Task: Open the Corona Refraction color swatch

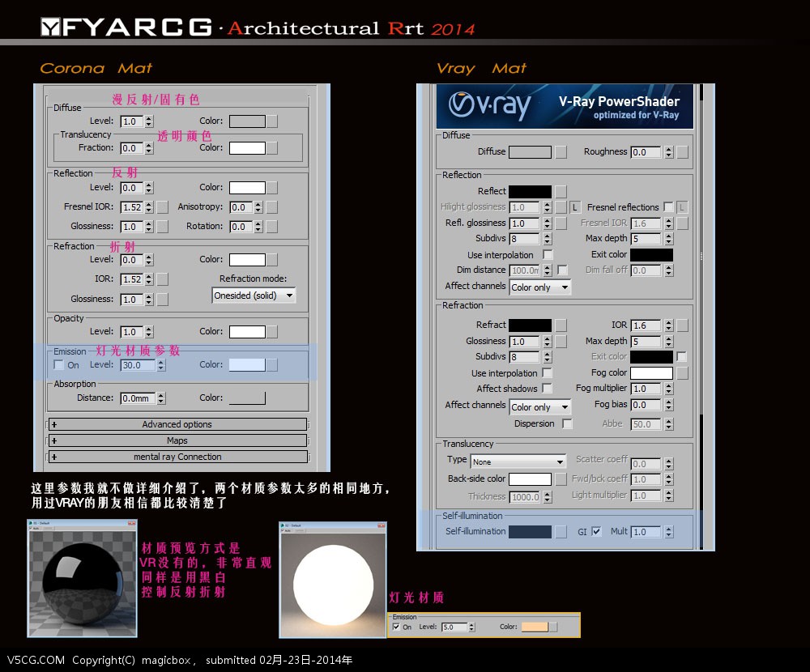Action: coord(247,260)
